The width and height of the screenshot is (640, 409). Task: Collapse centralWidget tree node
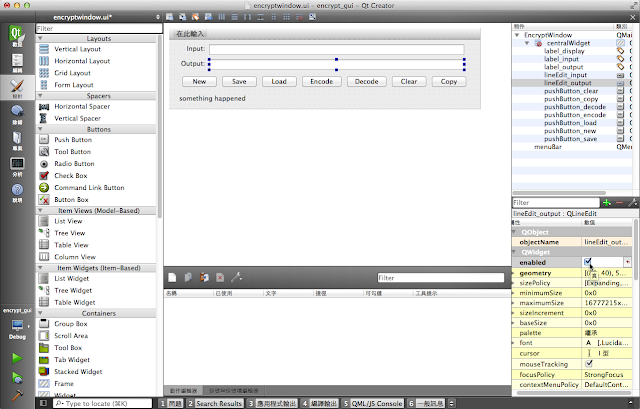click(x=527, y=43)
